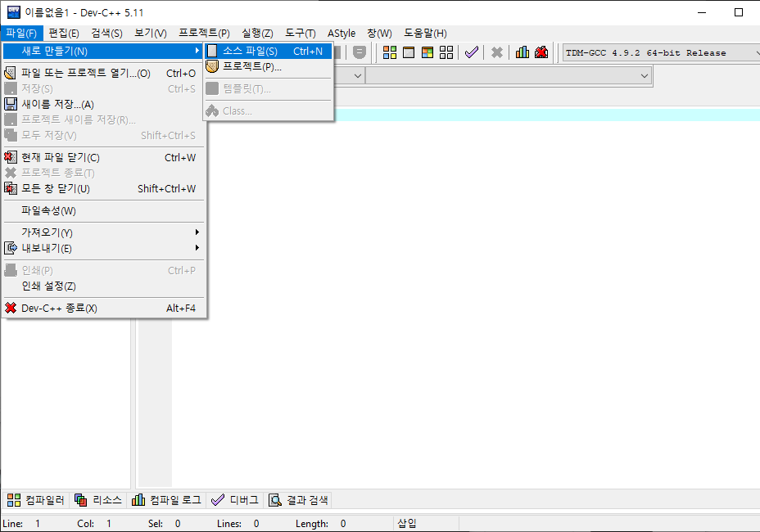Switch to the 디버그 bottom tab
Image resolution: width=760 pixels, height=532 pixels.
click(x=235, y=500)
